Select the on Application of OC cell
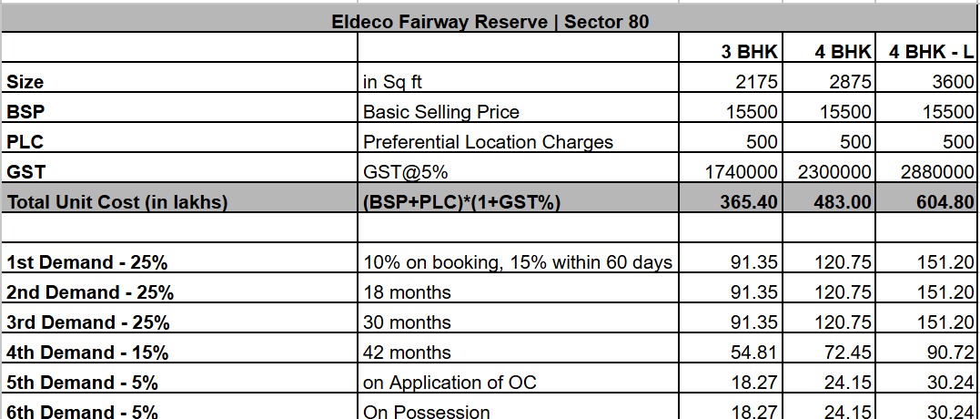 (x=450, y=383)
